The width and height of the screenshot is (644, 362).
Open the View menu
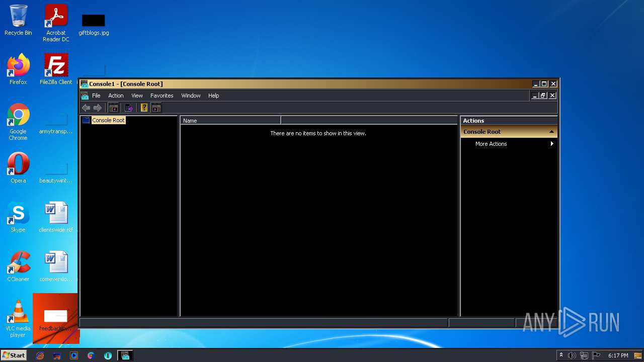click(137, 96)
